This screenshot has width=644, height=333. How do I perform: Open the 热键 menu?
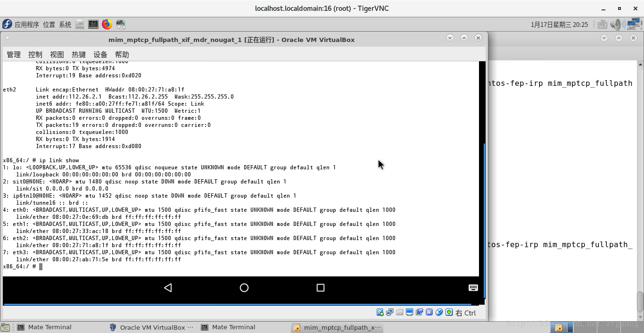(79, 55)
